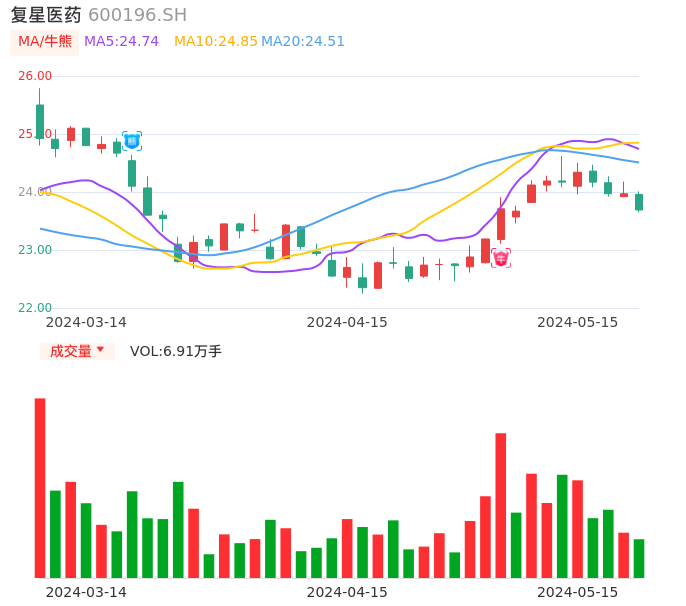
Task: Select the MA20:24.51 legend label
Action: [303, 42]
